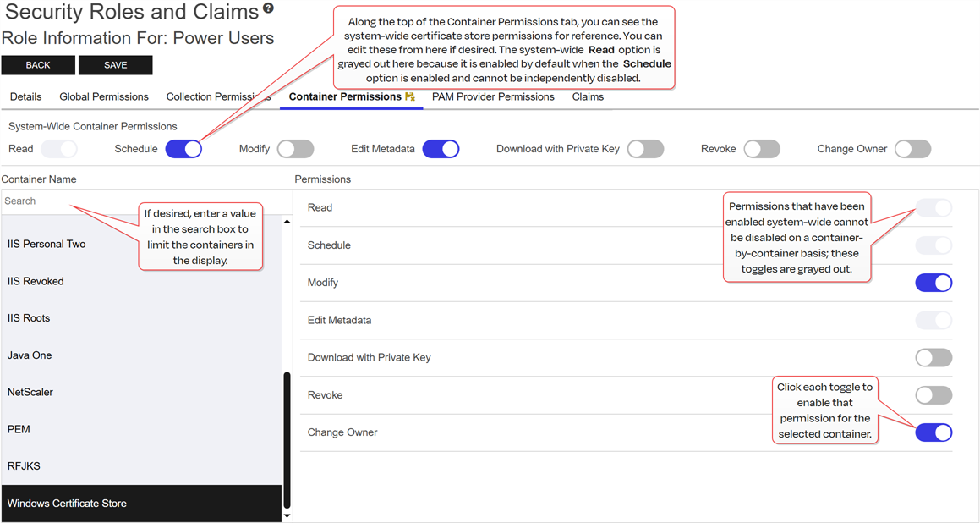Switch to the Global Permissions tab

point(104,97)
